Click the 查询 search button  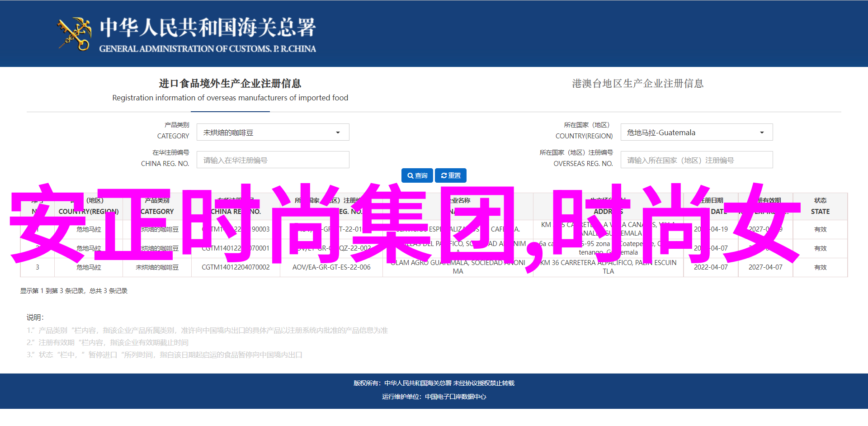click(417, 175)
